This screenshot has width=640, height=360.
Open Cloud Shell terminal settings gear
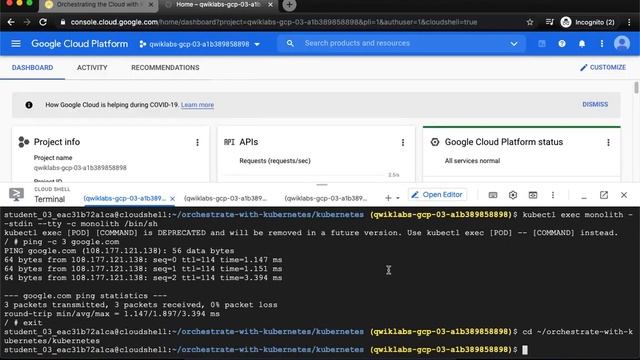[x=513, y=195]
